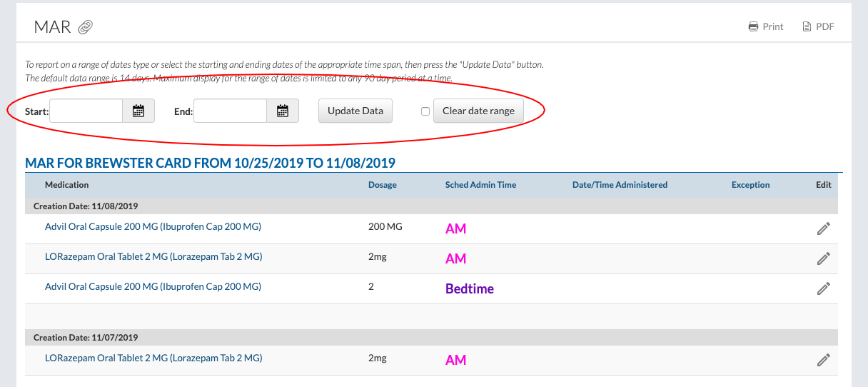Open the Advil Bedtime medication link
The width and height of the screenshot is (868, 387).
(153, 287)
